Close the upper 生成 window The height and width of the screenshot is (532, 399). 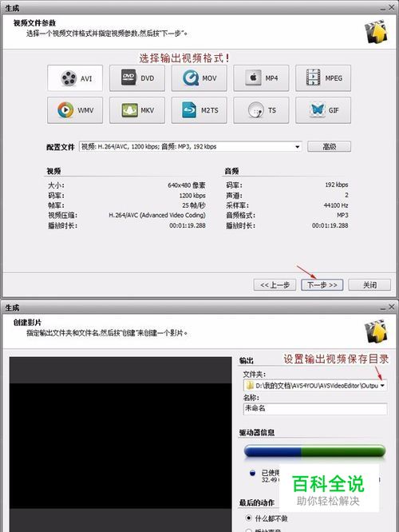click(x=392, y=7)
